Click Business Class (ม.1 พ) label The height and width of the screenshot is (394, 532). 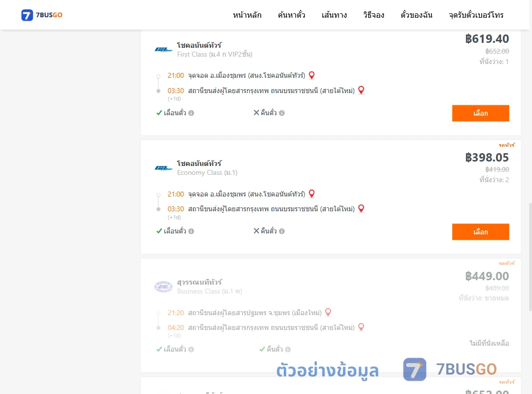[x=209, y=291]
